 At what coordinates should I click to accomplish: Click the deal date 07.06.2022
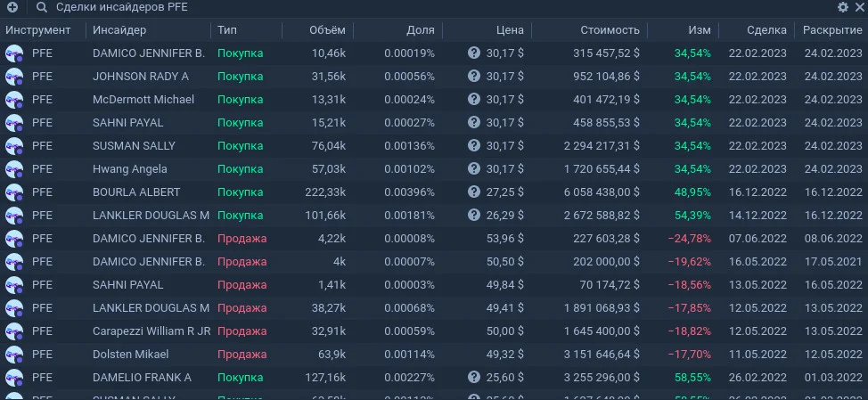point(757,239)
